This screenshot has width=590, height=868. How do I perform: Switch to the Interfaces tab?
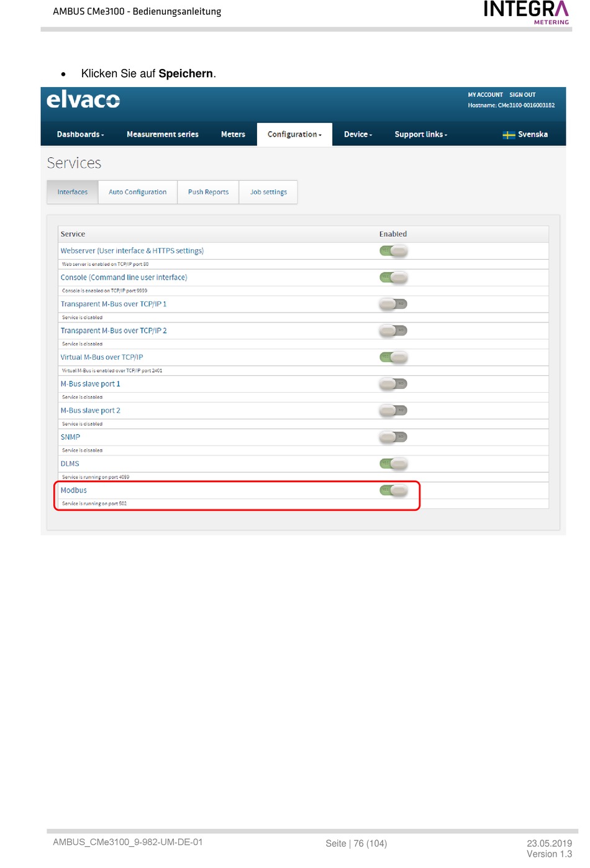pos(72,192)
